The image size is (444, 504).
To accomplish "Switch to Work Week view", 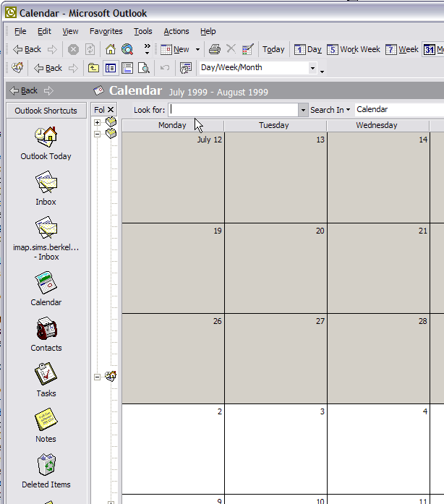I will [x=354, y=49].
